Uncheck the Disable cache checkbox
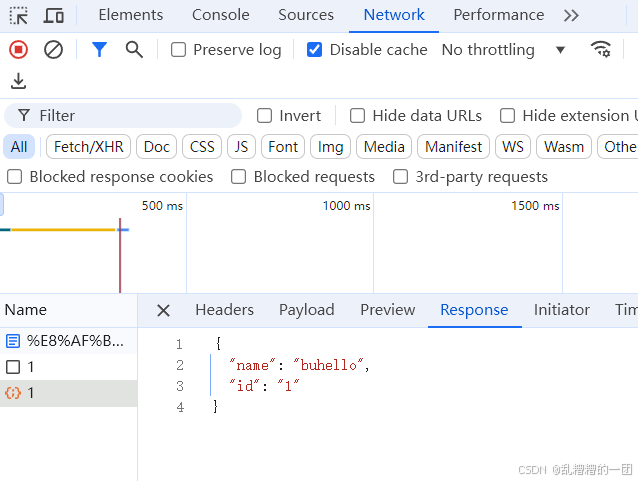 [x=314, y=50]
